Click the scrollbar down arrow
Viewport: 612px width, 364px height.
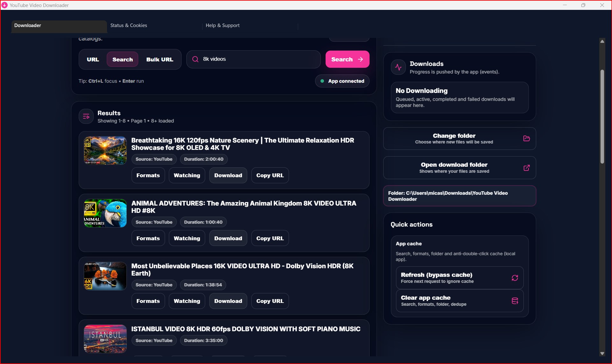tap(602, 353)
